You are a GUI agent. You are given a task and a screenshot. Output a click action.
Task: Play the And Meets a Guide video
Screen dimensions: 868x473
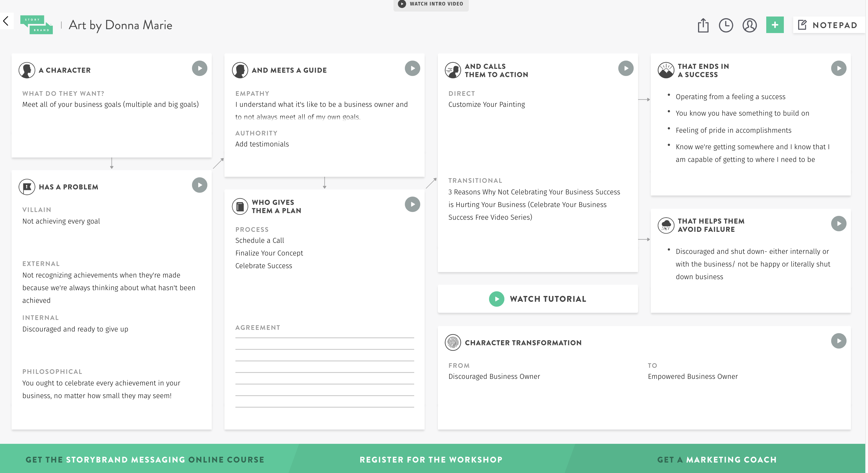[x=413, y=68]
